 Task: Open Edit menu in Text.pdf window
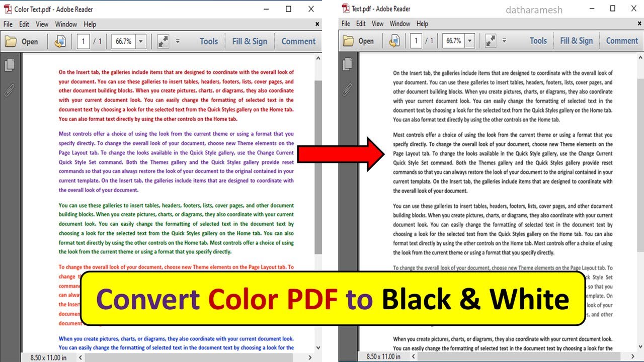coord(361,24)
